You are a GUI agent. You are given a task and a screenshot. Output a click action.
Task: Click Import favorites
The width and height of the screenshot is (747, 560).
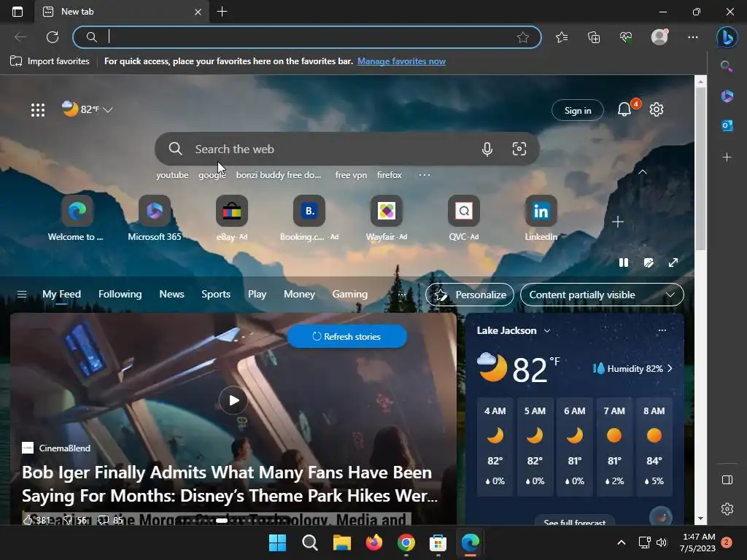tap(50, 61)
